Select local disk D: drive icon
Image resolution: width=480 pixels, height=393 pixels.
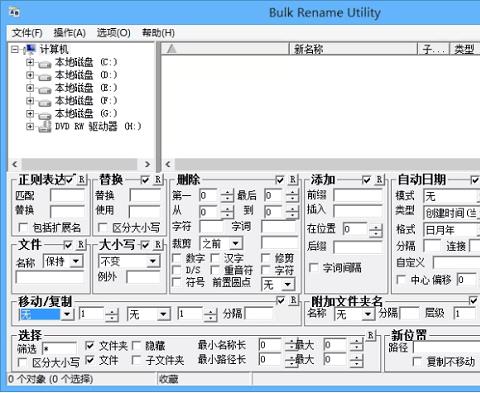45,77
